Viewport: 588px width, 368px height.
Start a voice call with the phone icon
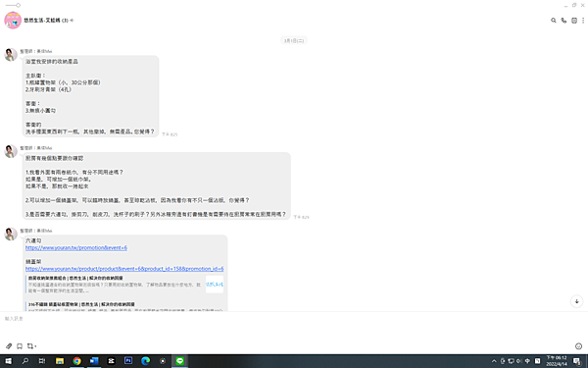click(x=563, y=21)
